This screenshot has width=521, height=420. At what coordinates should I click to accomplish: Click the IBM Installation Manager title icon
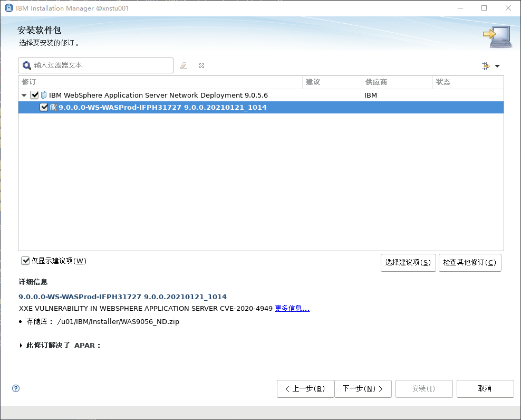8,8
